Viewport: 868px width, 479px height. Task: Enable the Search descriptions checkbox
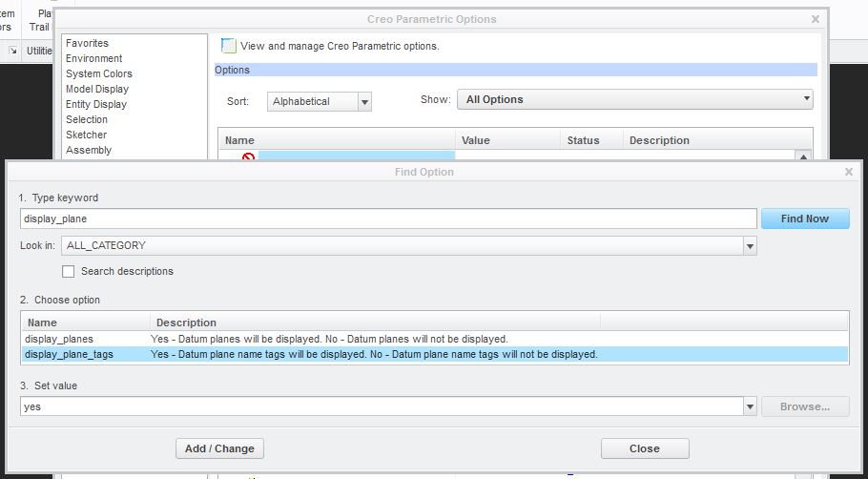click(x=68, y=271)
